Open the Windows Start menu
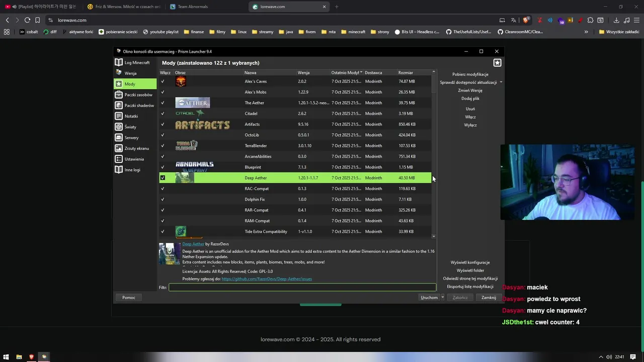Viewport: 644px width, 362px height. click(6, 357)
